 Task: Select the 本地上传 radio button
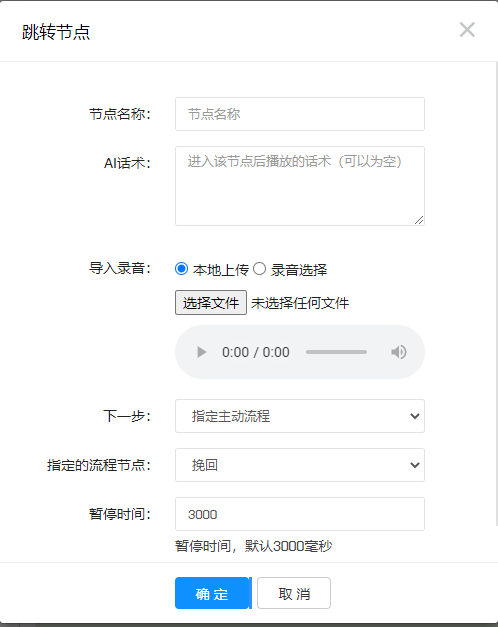point(182,269)
